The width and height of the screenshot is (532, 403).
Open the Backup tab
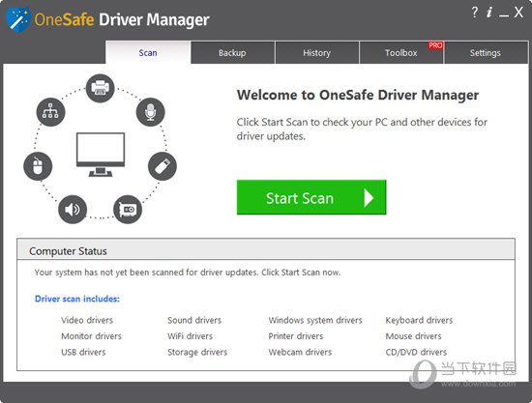[232, 52]
